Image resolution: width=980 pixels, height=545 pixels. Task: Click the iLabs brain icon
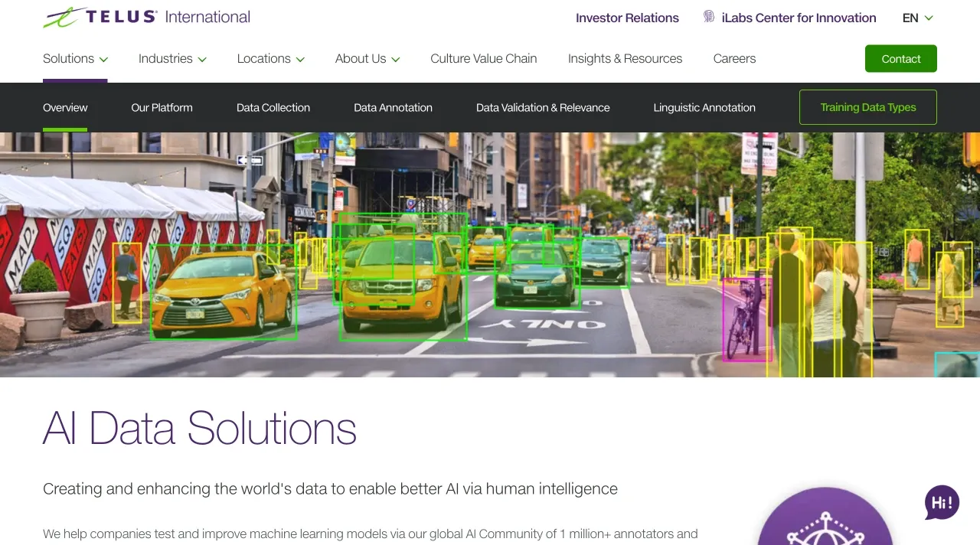pyautogui.click(x=709, y=17)
